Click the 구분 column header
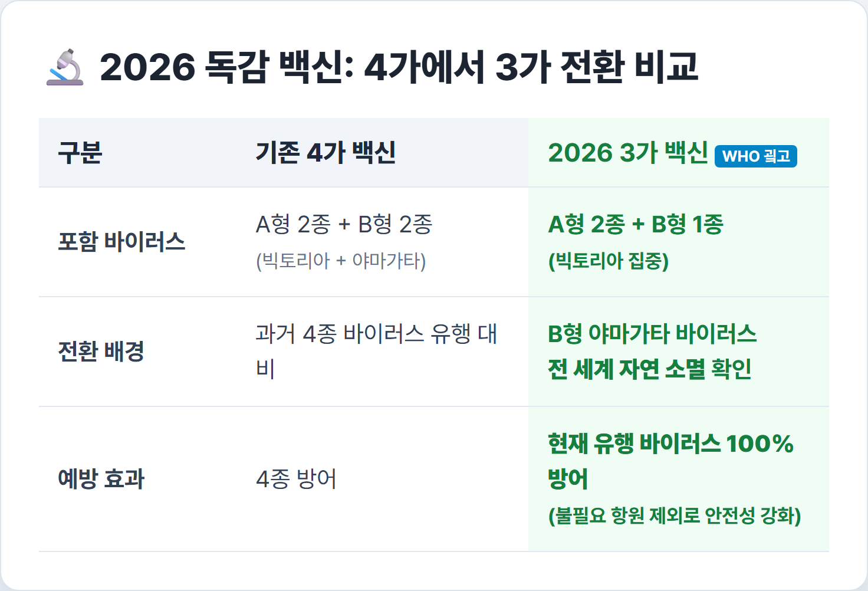This screenshot has width=868, height=591. pos(80,153)
